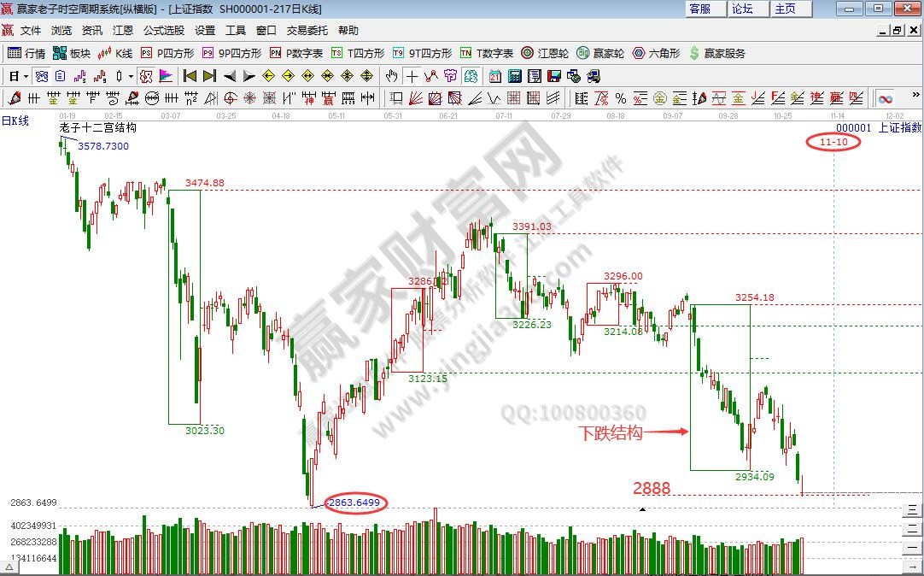Viewport: 924px width, 576px height.
Task: Click the save floppy disk icon
Action: [x=555, y=76]
